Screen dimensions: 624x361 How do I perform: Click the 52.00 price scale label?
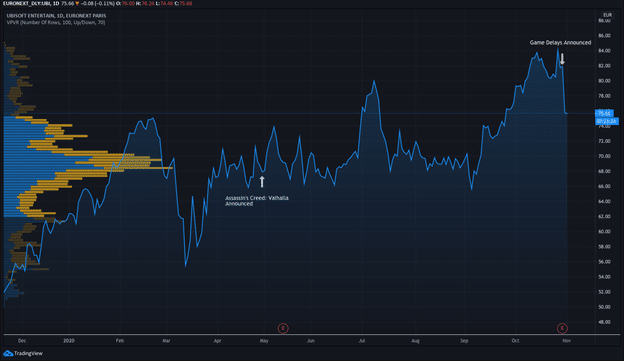point(604,292)
